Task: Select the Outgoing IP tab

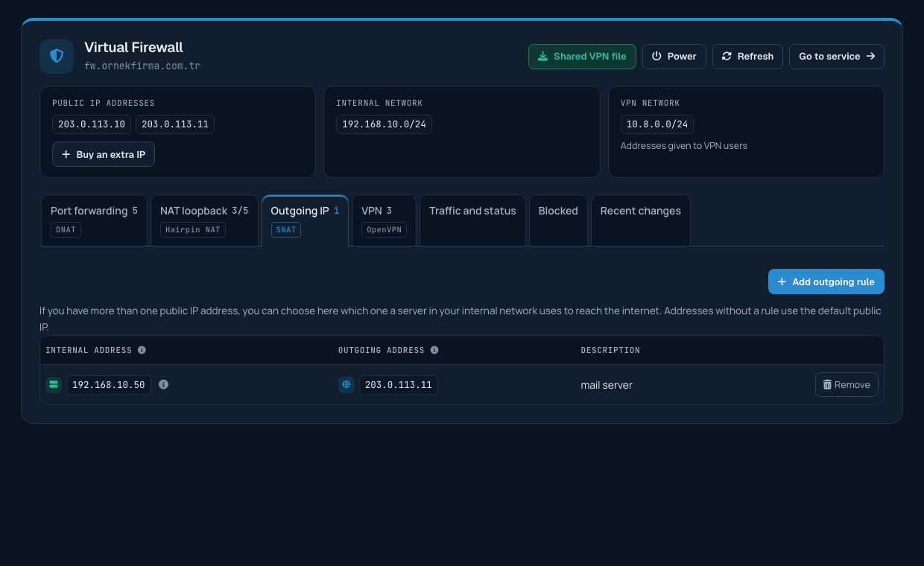Action: click(x=305, y=220)
